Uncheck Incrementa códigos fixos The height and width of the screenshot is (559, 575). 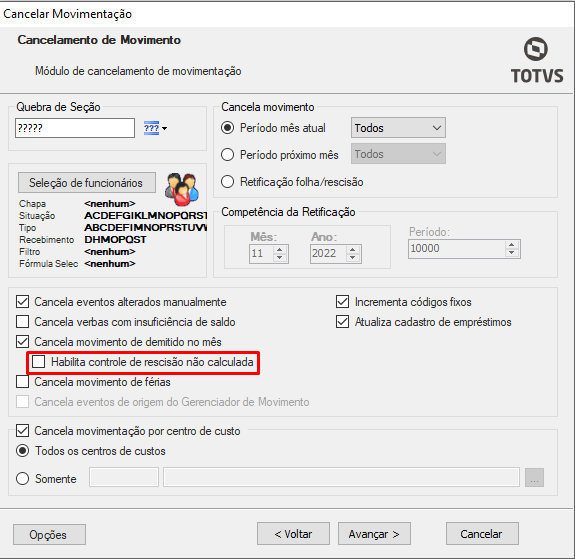click(343, 302)
